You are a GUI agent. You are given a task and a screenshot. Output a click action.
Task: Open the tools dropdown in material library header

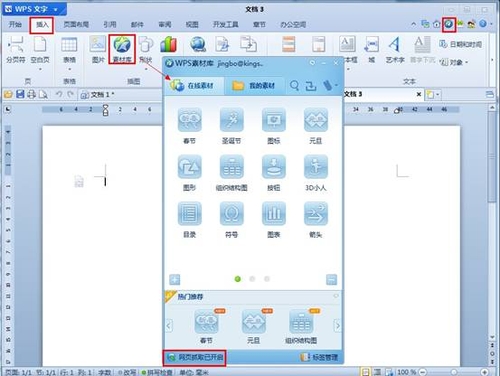coord(330,86)
